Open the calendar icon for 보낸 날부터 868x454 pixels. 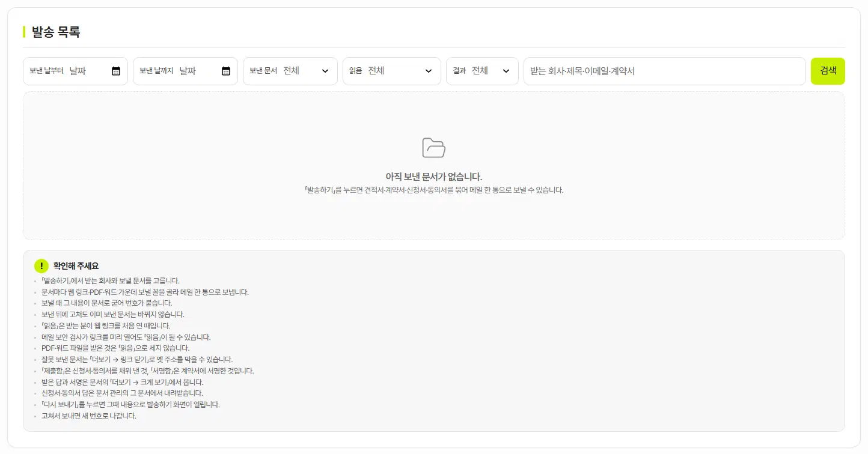pos(116,71)
